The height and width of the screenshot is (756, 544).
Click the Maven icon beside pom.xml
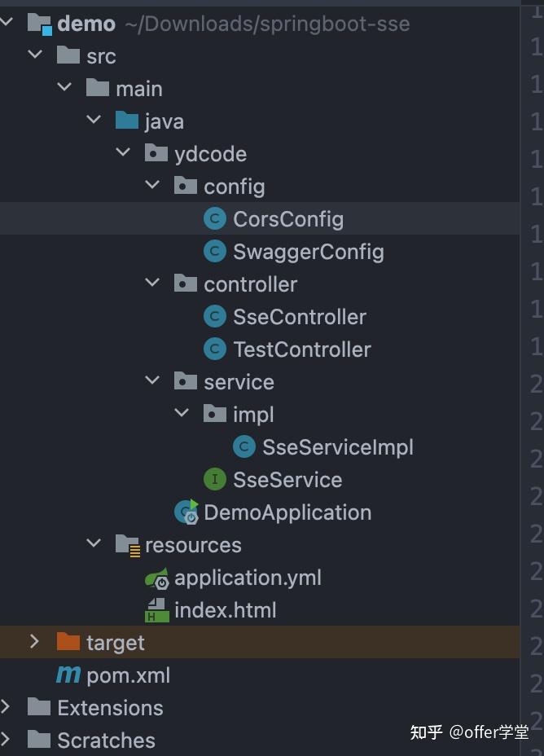click(x=68, y=675)
